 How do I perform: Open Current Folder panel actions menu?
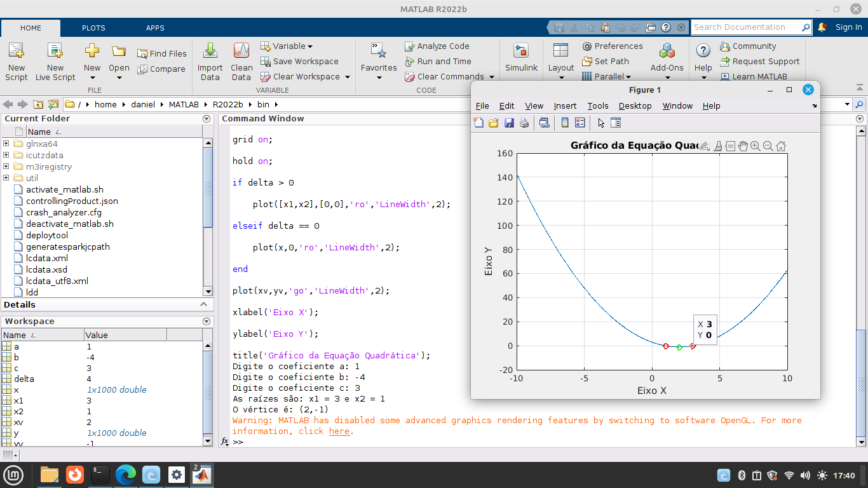pyautogui.click(x=207, y=119)
